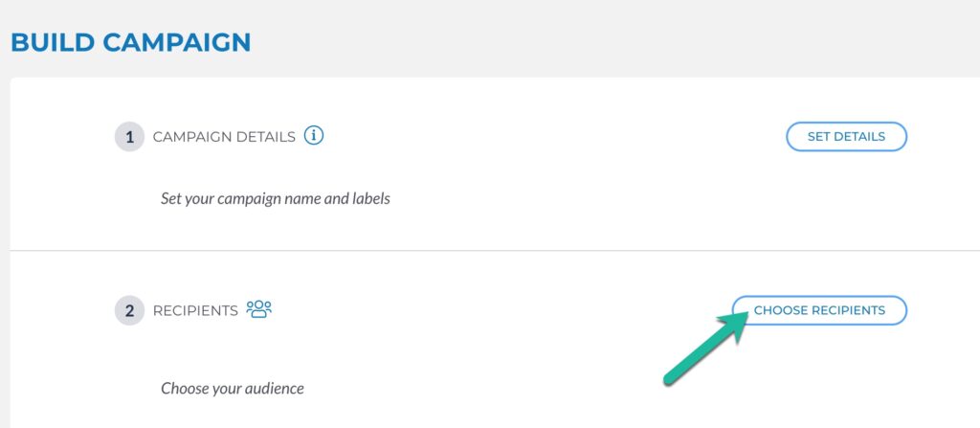Click the 'Choose your audience' hint text
Image resolution: width=980 pixels, height=428 pixels.
233,389
